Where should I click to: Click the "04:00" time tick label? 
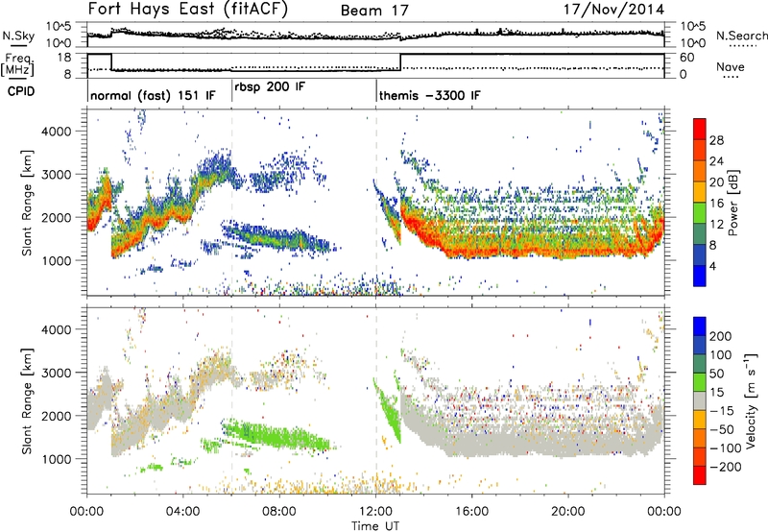pos(182,512)
